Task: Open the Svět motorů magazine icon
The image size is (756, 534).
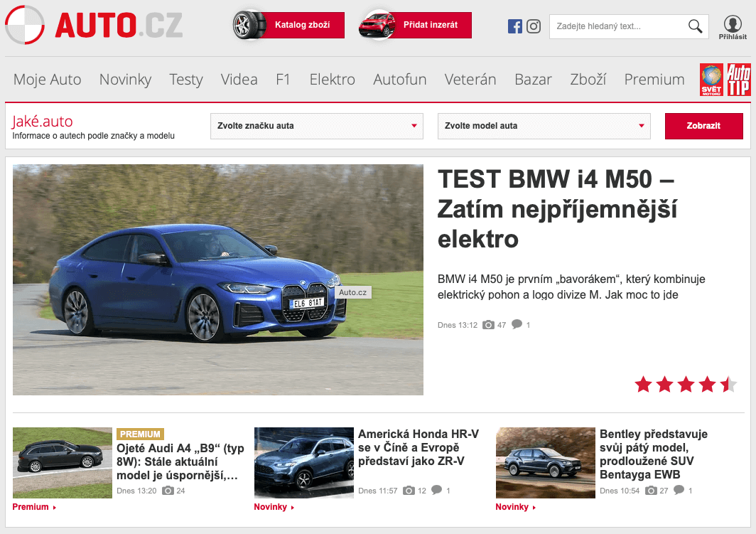Action: pos(711,80)
